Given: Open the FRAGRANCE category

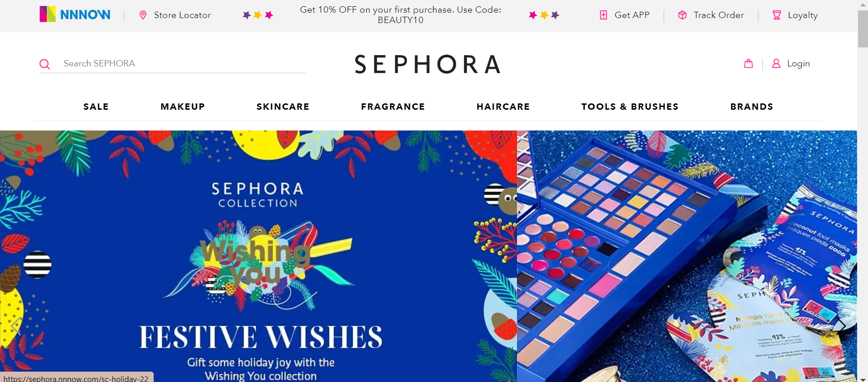Looking at the screenshot, I should click(x=393, y=107).
